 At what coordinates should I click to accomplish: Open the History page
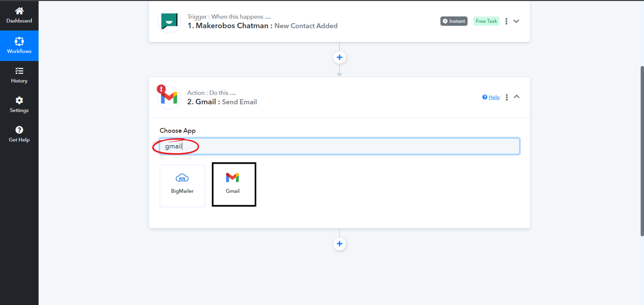[19, 75]
